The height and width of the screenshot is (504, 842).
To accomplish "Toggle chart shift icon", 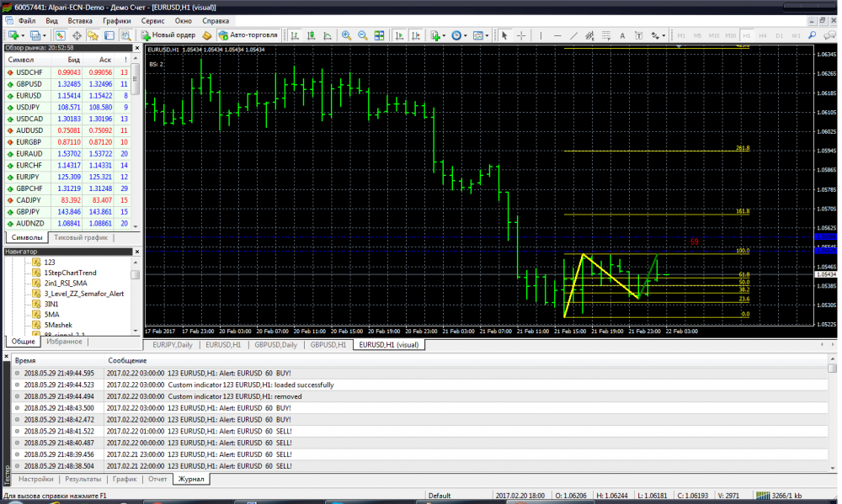I will click(416, 35).
